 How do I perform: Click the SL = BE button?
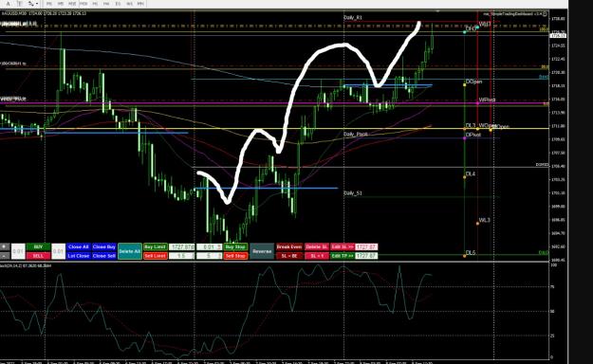[289, 256]
